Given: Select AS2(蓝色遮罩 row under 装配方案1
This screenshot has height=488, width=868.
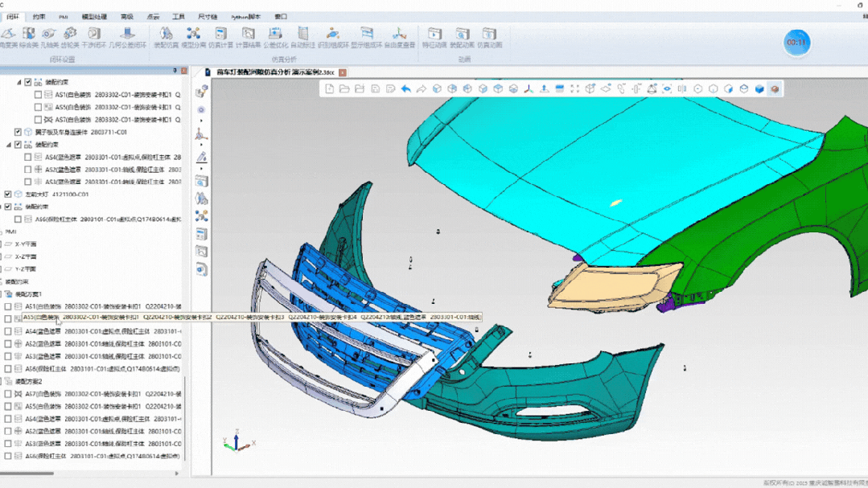Looking at the screenshot, I should pyautogui.click(x=103, y=343).
